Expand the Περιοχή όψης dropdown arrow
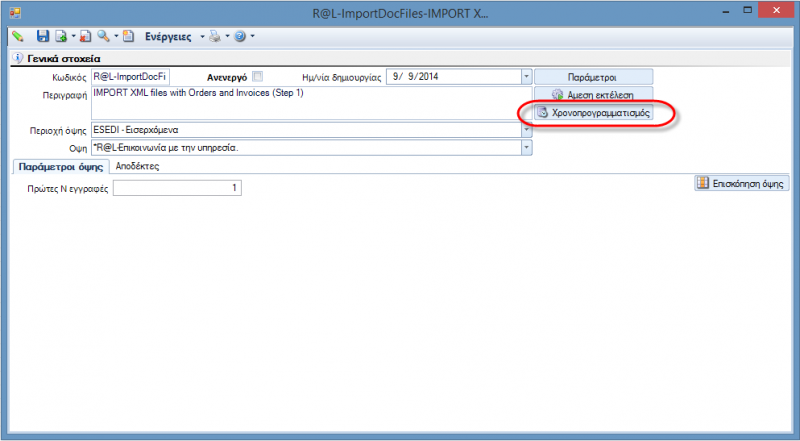Screen dimensions: 800x441 coord(526,130)
